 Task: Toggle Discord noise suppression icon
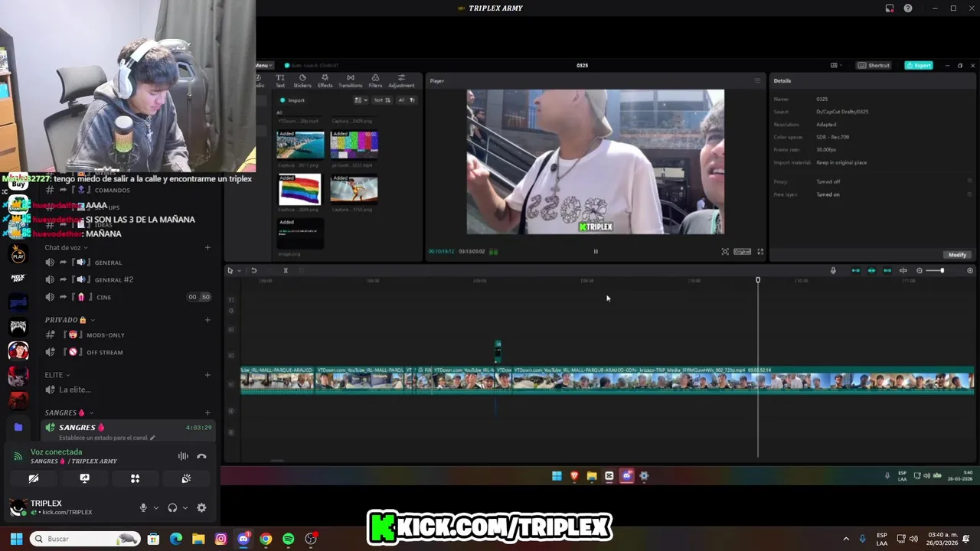pos(183,456)
